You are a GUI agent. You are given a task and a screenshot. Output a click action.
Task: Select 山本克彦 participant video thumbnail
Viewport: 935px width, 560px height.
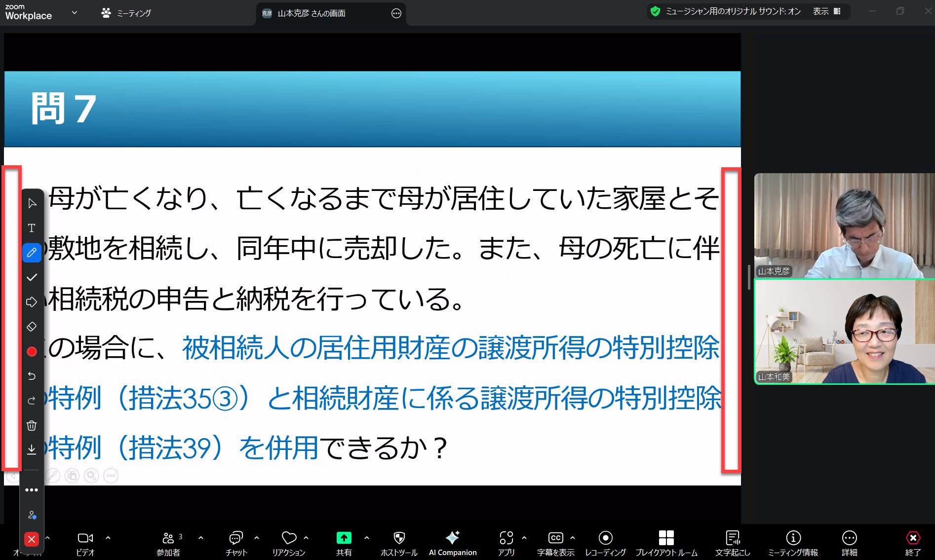click(x=844, y=225)
